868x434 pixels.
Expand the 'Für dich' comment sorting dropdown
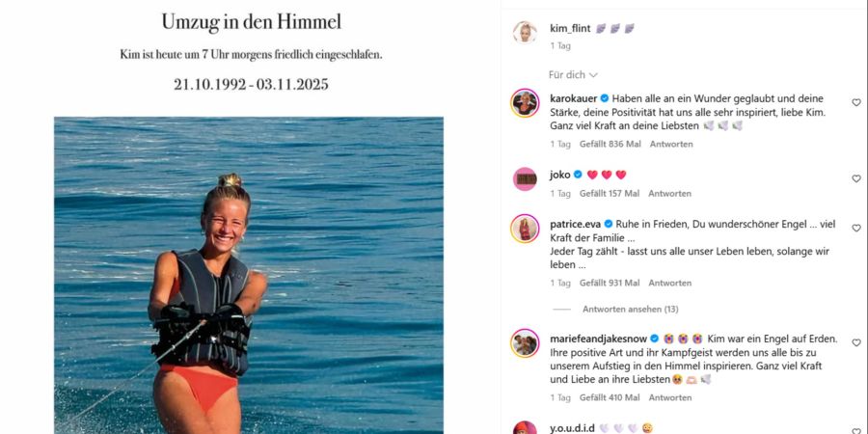tap(573, 74)
